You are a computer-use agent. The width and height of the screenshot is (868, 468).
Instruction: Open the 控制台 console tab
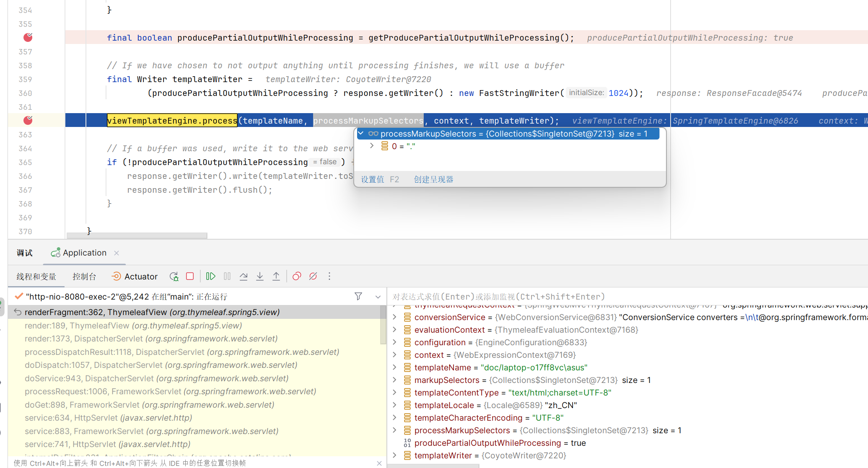click(84, 277)
